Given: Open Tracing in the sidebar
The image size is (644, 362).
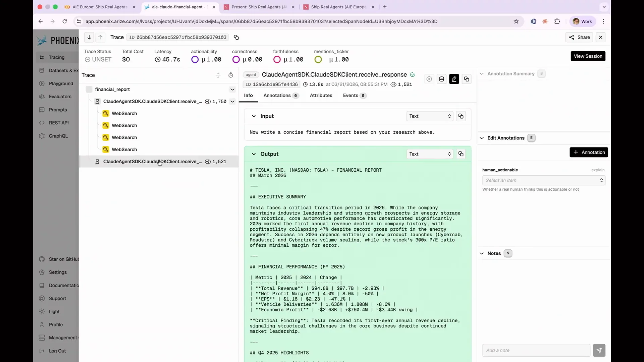Looking at the screenshot, I should point(57,57).
